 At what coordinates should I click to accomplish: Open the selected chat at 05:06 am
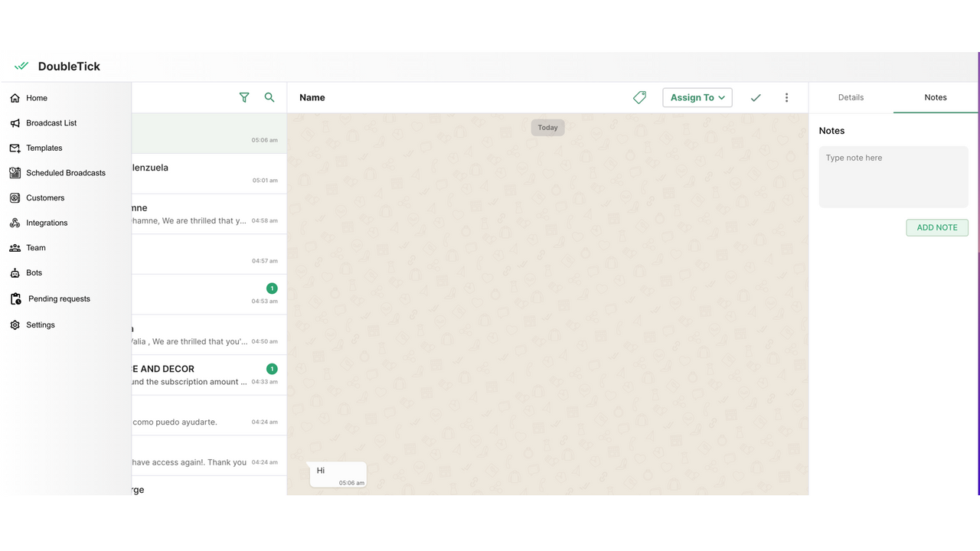pos(209,133)
